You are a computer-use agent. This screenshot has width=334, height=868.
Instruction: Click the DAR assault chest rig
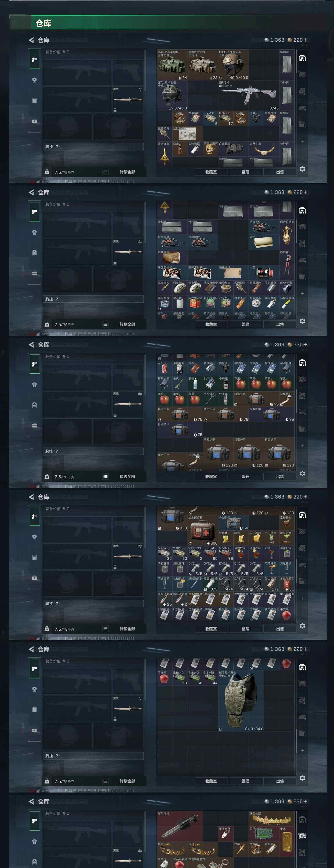point(172,65)
